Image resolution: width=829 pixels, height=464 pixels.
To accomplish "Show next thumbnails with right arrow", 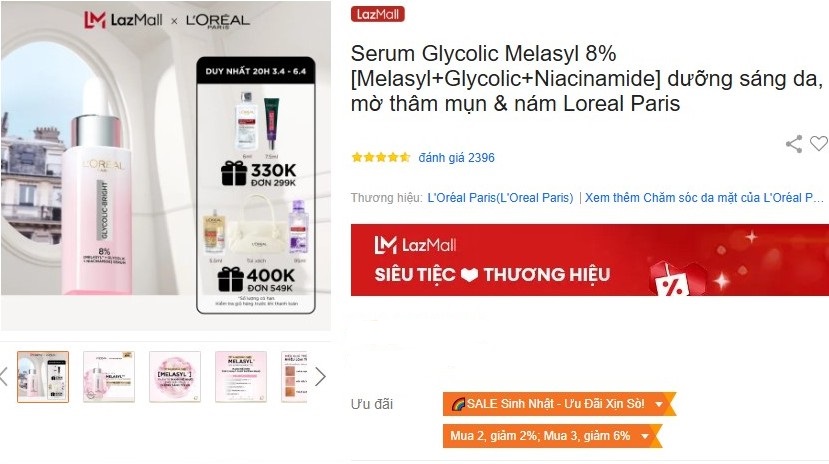I will 320,376.
